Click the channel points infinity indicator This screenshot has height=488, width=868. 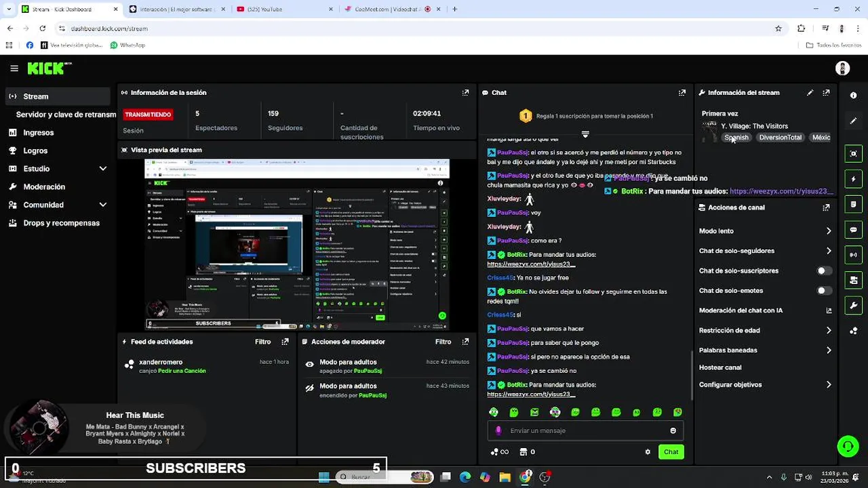(500, 452)
